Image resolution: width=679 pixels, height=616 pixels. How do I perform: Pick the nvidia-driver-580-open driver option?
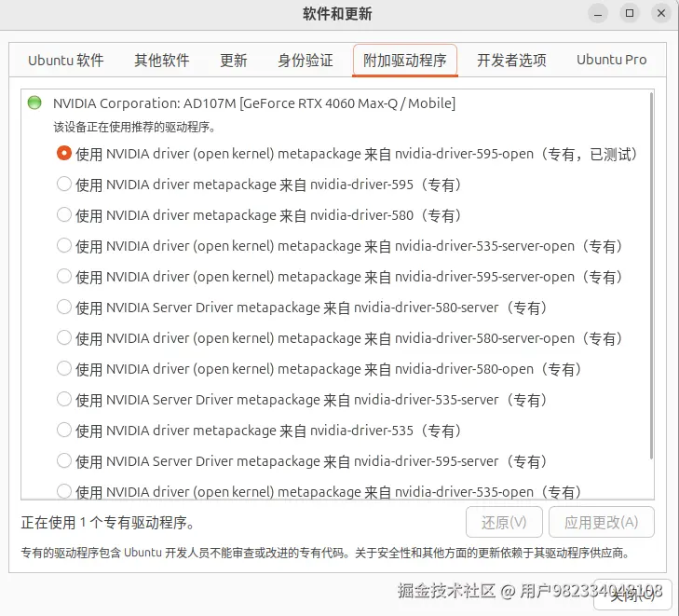64,369
